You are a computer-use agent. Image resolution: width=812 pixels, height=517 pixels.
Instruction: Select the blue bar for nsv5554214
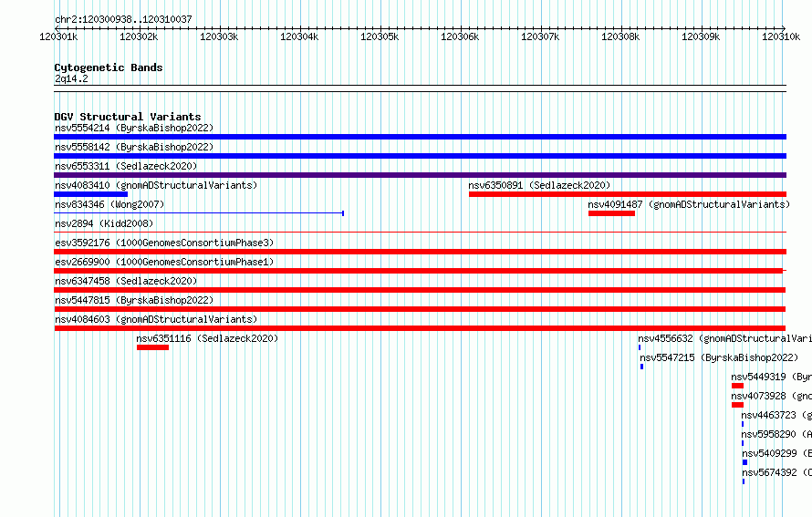click(420, 137)
